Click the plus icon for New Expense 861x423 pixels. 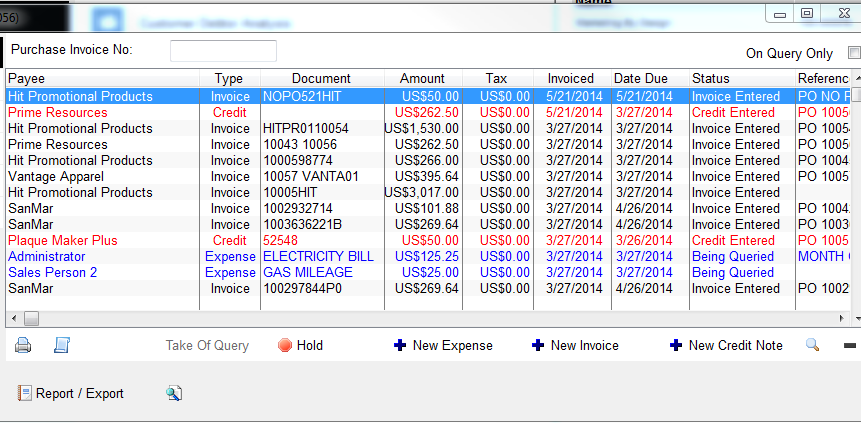pos(400,346)
